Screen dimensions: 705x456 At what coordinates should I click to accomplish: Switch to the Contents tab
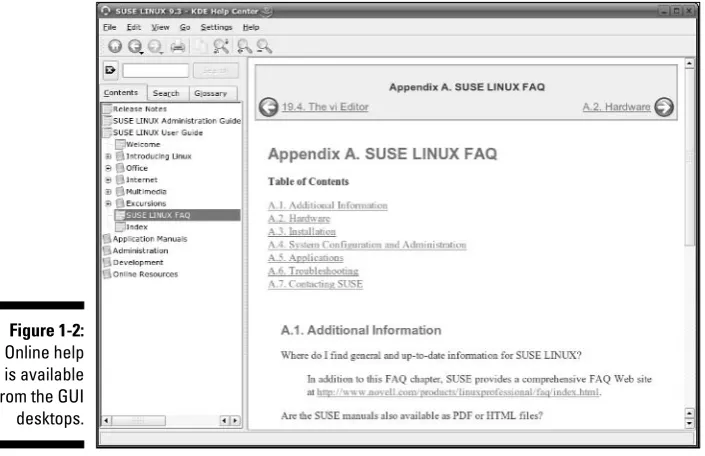pos(123,93)
